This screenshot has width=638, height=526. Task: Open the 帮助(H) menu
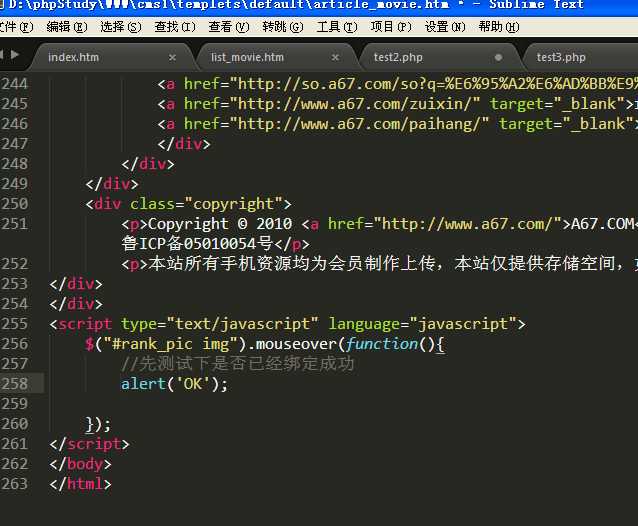click(x=499, y=27)
